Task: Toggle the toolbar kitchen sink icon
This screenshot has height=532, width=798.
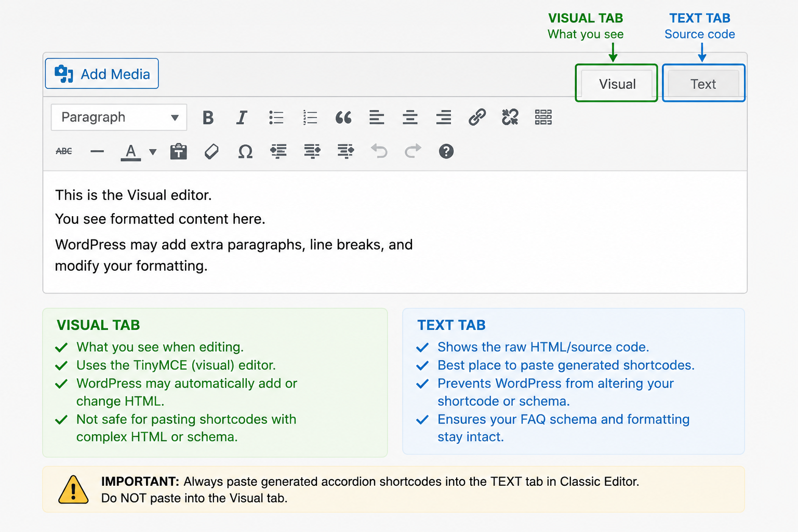Action: click(x=543, y=117)
